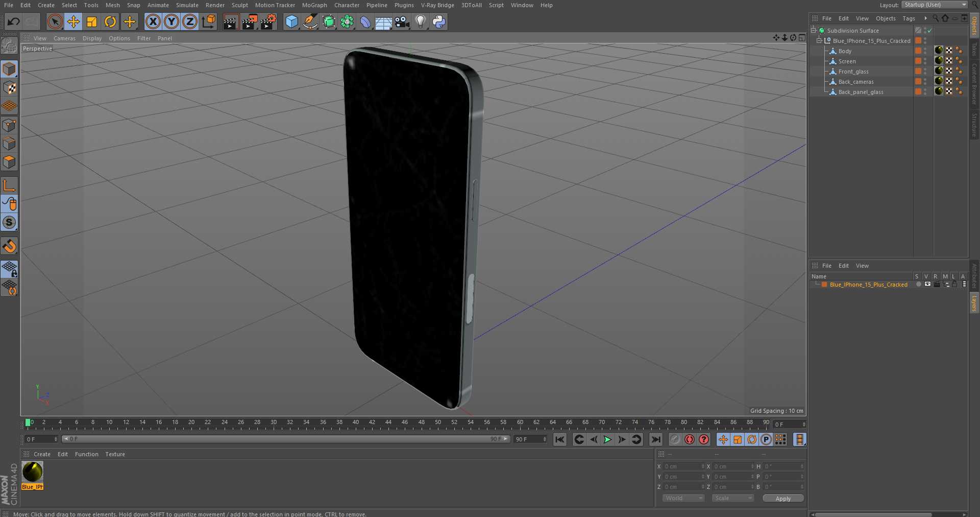This screenshot has width=980, height=517.
Task: Click frame 44 on timeline ruler
Action: [x=388, y=422]
